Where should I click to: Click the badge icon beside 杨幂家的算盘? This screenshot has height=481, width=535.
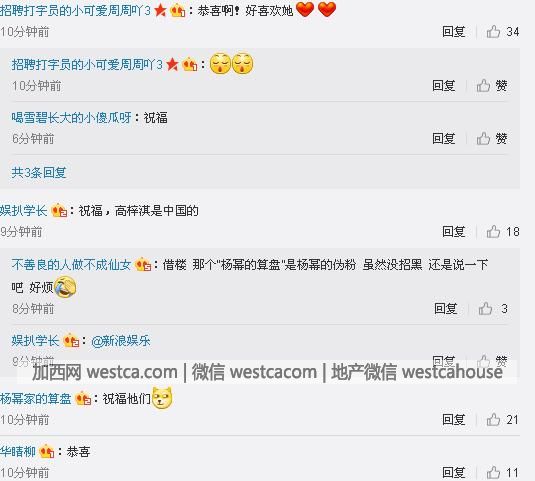pyautogui.click(x=83, y=398)
